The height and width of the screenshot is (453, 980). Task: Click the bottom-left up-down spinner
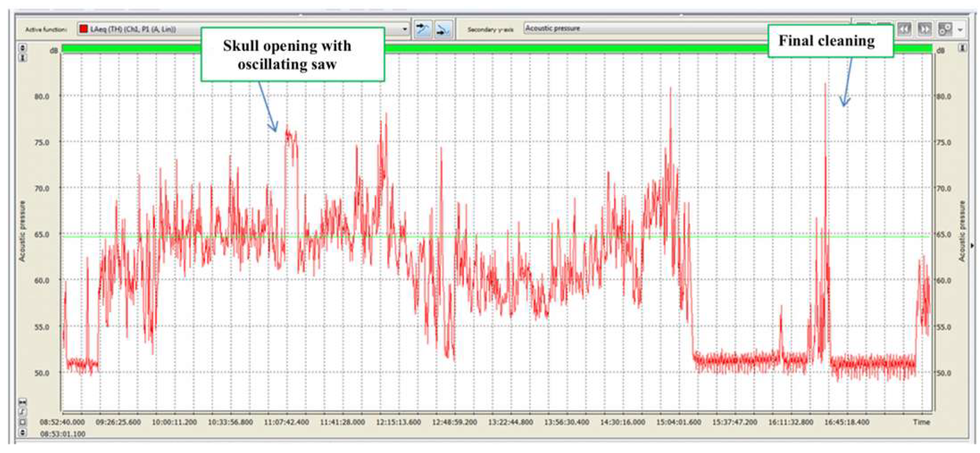click(23, 432)
